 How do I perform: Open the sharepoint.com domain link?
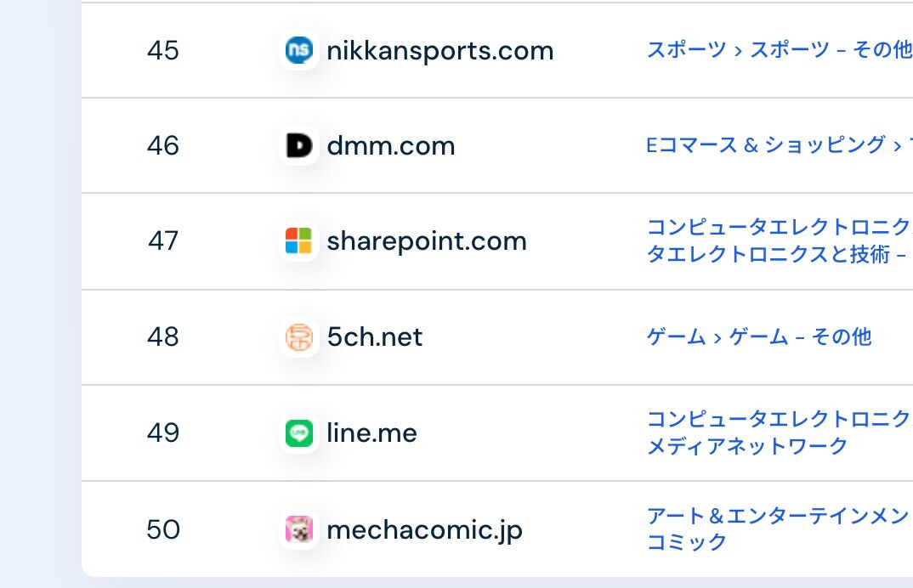point(427,241)
